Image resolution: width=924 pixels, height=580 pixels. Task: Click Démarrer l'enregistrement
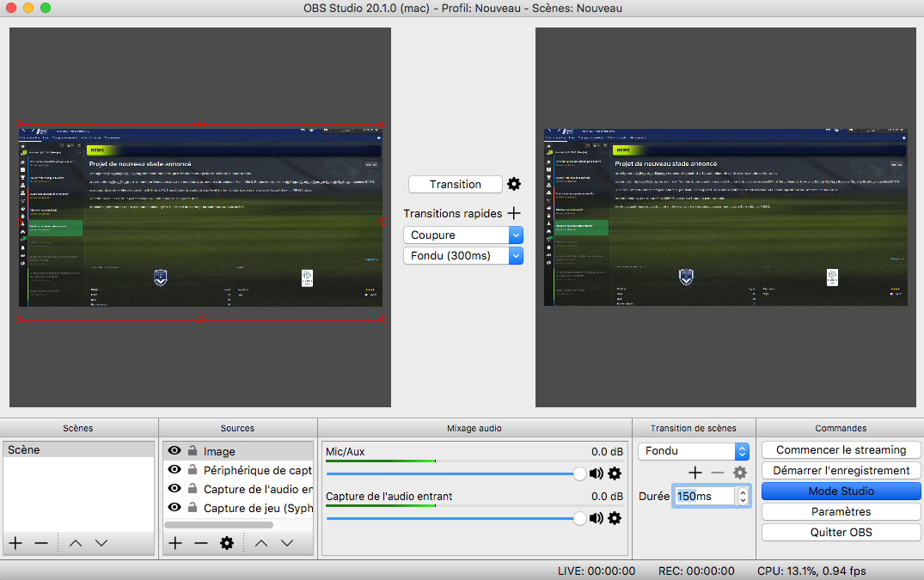tap(841, 471)
